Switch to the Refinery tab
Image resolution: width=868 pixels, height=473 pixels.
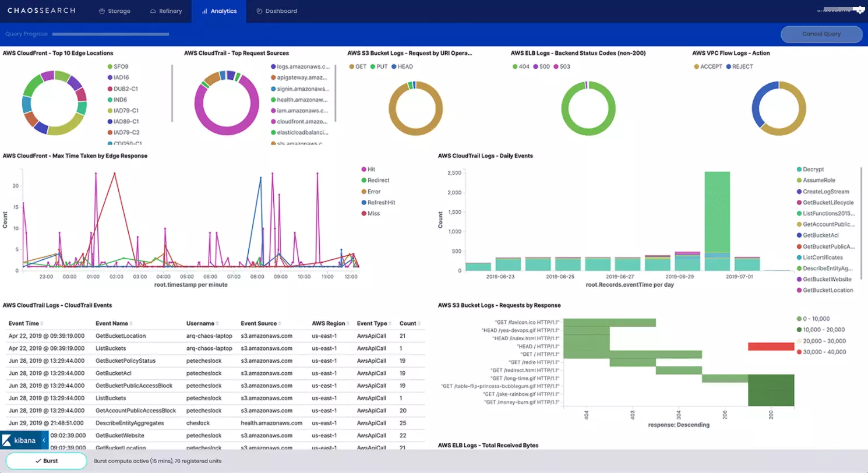pyautogui.click(x=166, y=11)
